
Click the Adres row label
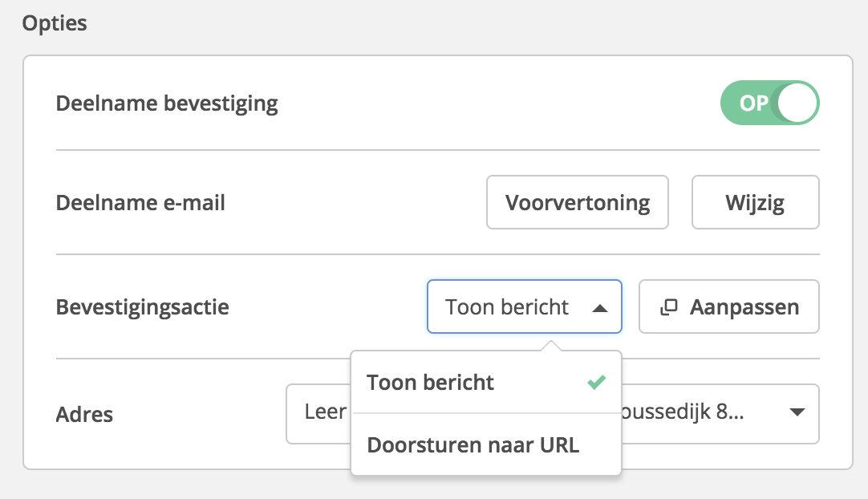coord(85,414)
